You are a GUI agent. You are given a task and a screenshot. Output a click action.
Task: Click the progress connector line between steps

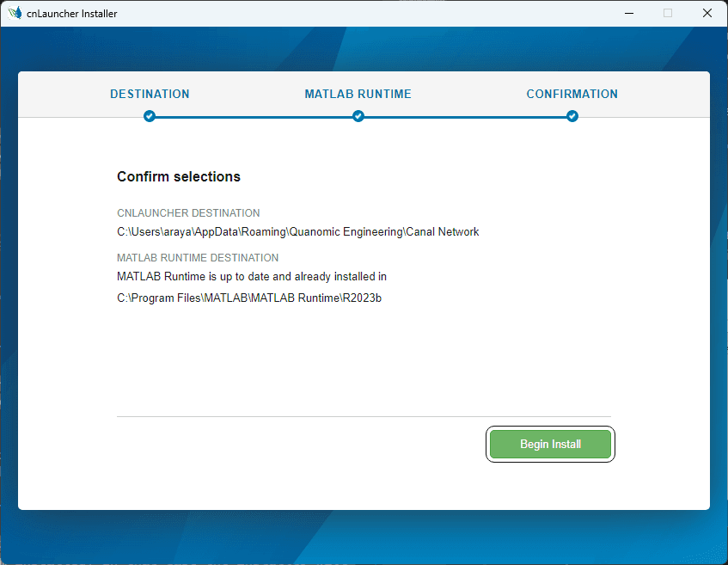[254, 115]
